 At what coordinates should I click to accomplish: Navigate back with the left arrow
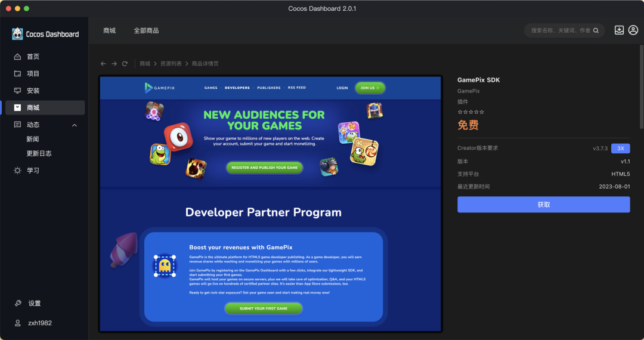103,64
